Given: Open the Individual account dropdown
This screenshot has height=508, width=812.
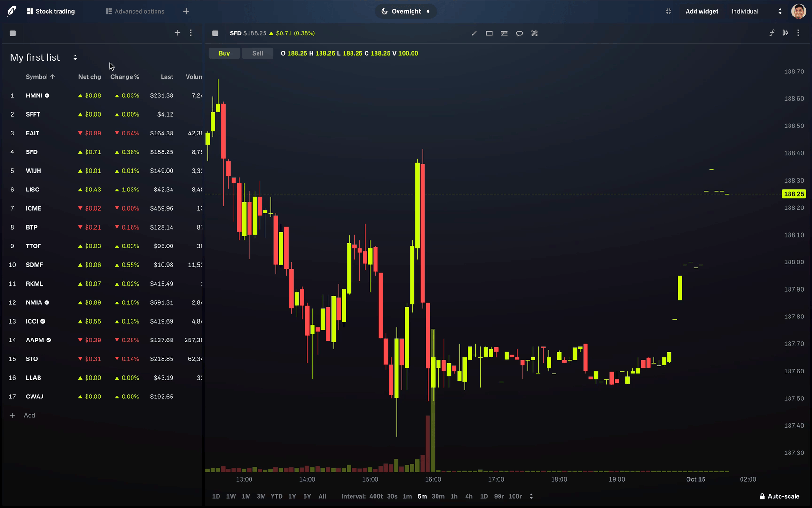Looking at the screenshot, I should click(756, 11).
